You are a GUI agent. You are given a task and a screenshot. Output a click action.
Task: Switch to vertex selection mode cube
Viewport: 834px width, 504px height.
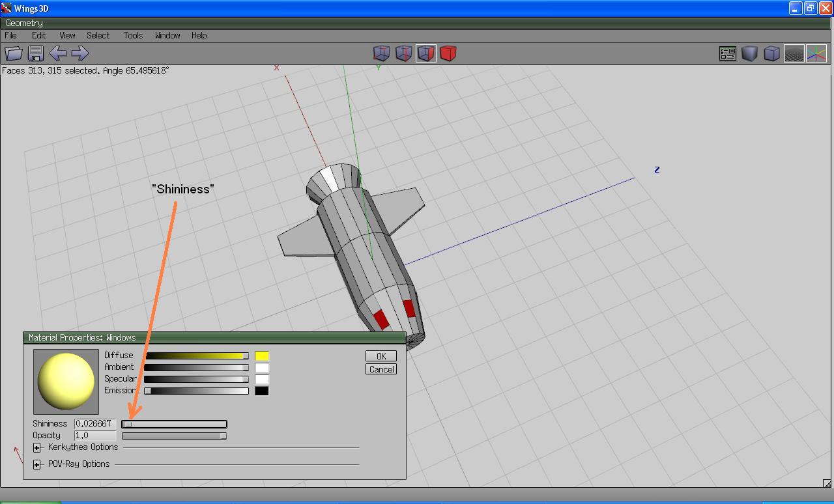tap(381, 53)
